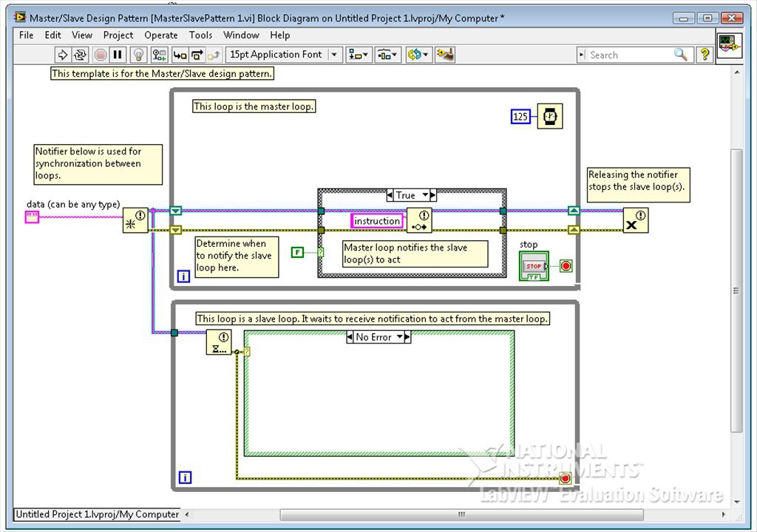Click 'This loop is the master loop.' comment

tap(254, 106)
